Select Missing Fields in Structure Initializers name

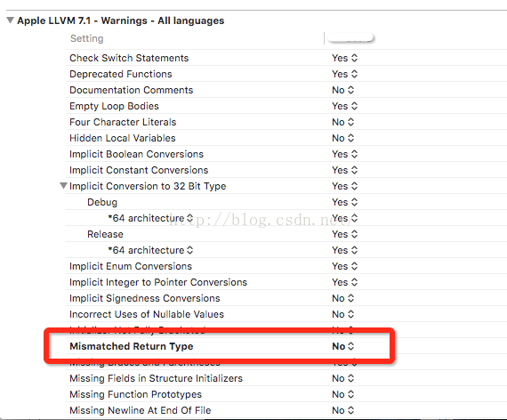[x=156, y=378]
